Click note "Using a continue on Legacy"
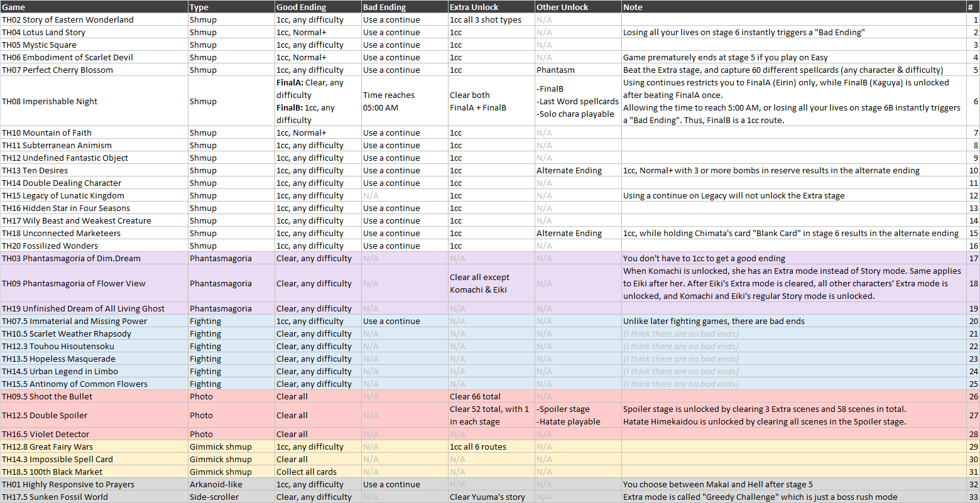Image resolution: width=980 pixels, height=503 pixels. (x=793, y=195)
